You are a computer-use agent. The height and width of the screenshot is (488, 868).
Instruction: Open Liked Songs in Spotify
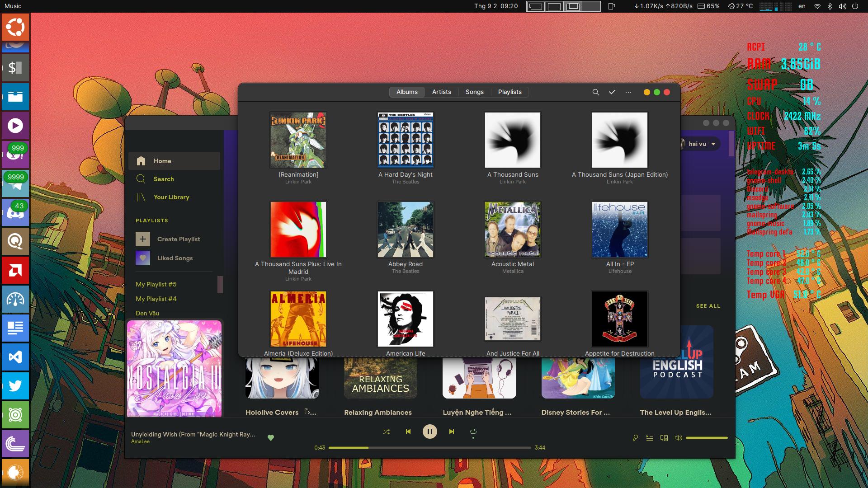(x=174, y=258)
